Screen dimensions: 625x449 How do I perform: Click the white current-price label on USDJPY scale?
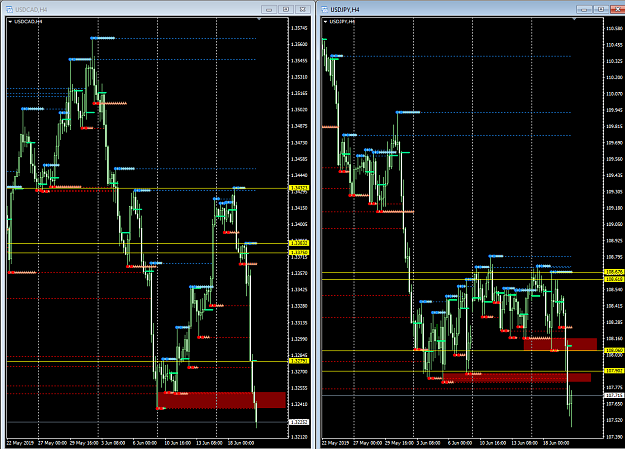(x=614, y=395)
